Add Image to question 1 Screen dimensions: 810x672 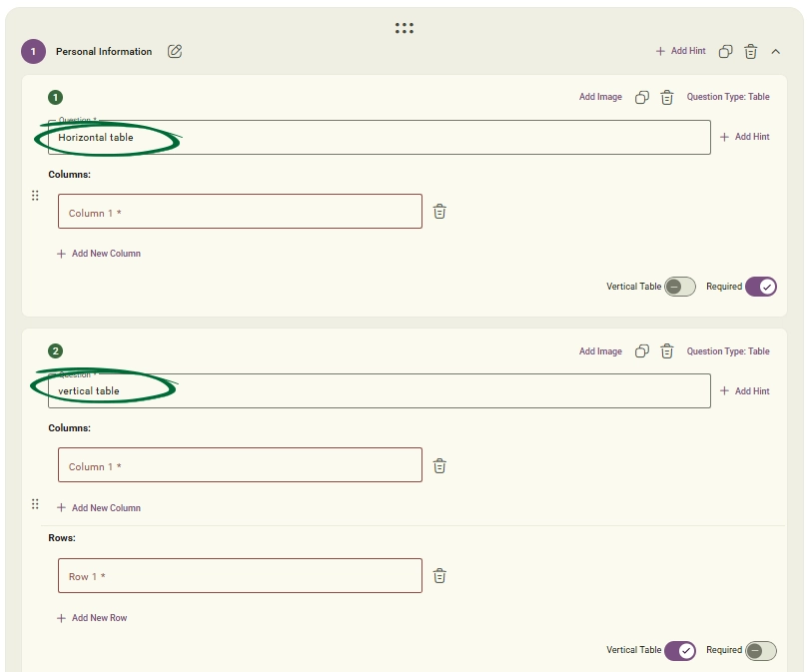point(600,97)
